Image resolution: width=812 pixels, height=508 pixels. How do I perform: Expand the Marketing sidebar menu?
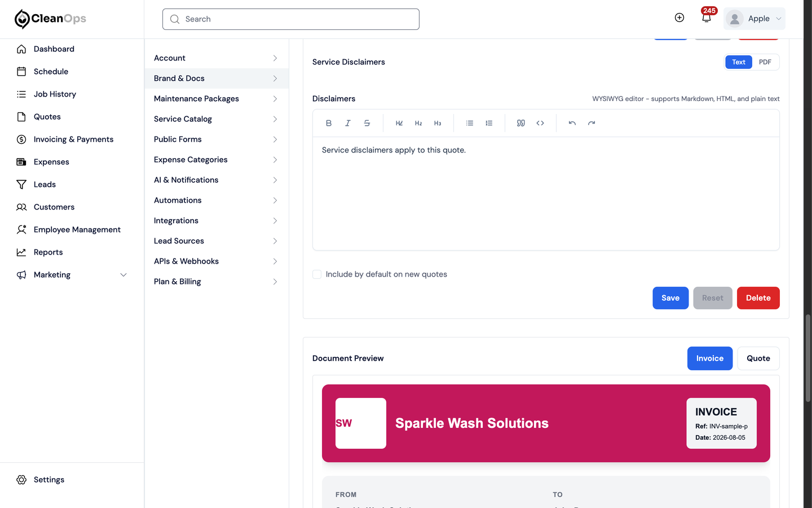point(72,275)
